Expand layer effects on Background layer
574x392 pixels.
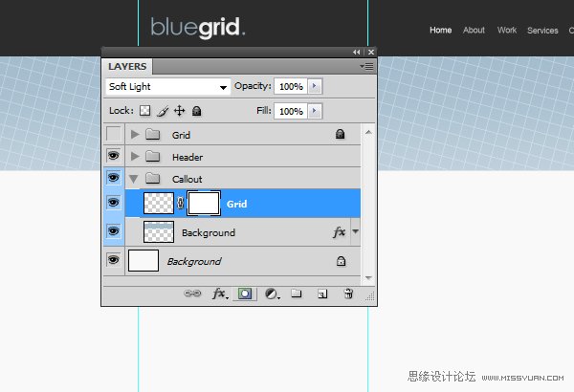tap(355, 231)
